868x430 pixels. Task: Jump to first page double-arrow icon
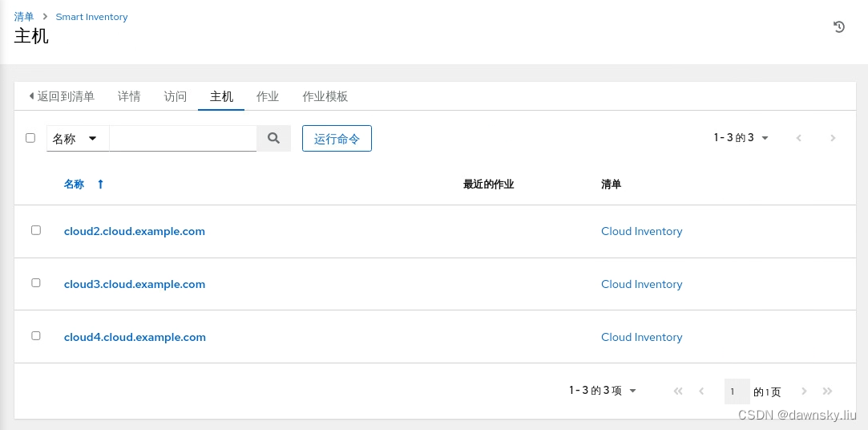(x=678, y=391)
